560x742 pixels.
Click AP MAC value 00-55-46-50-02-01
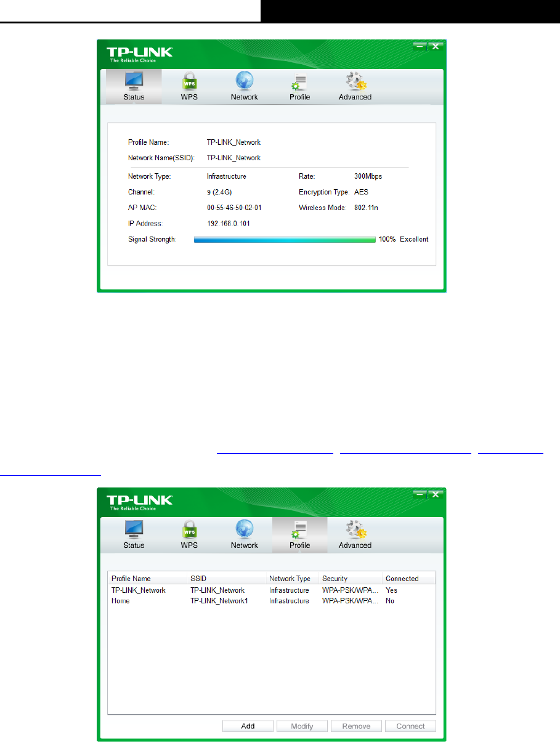(234, 208)
